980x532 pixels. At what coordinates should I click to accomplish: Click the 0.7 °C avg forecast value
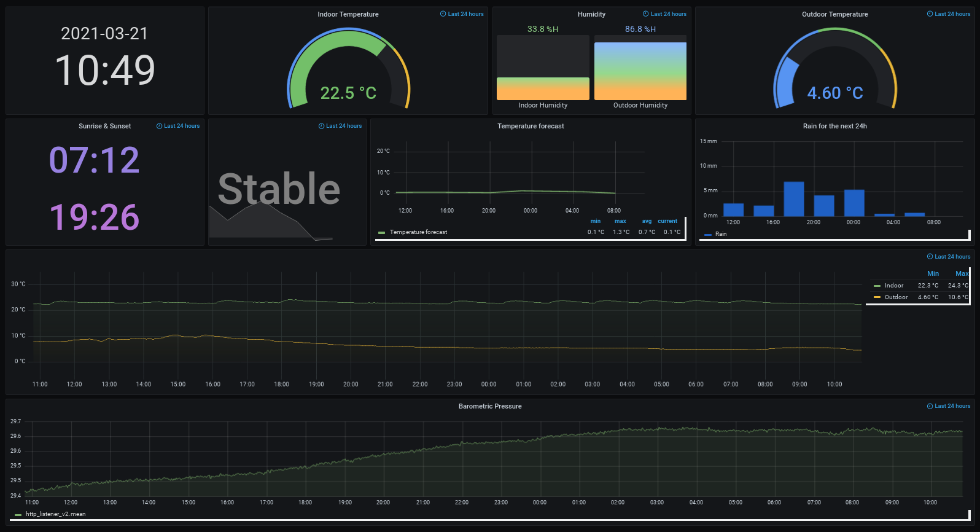pyautogui.click(x=647, y=232)
